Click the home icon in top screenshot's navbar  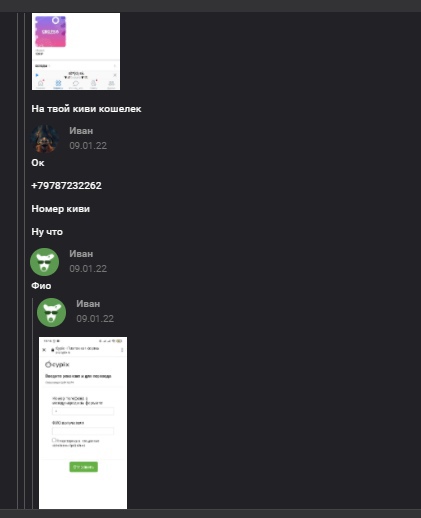coord(41,83)
